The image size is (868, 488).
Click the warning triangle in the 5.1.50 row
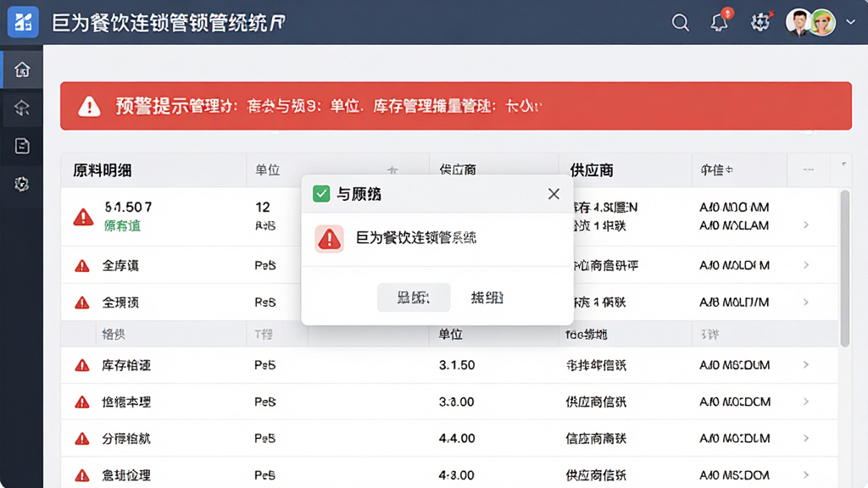tap(83, 217)
